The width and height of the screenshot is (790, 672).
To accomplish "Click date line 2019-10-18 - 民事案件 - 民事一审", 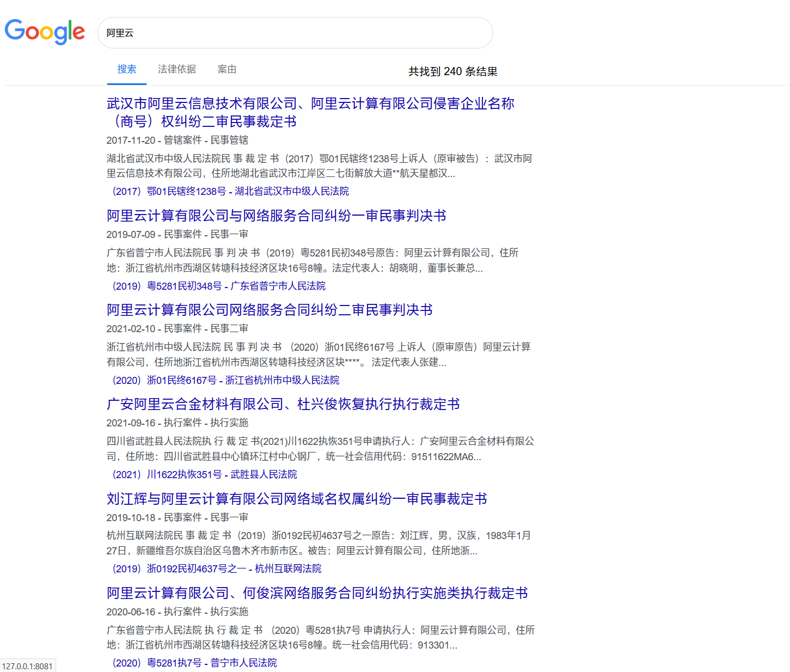I will coord(177,517).
